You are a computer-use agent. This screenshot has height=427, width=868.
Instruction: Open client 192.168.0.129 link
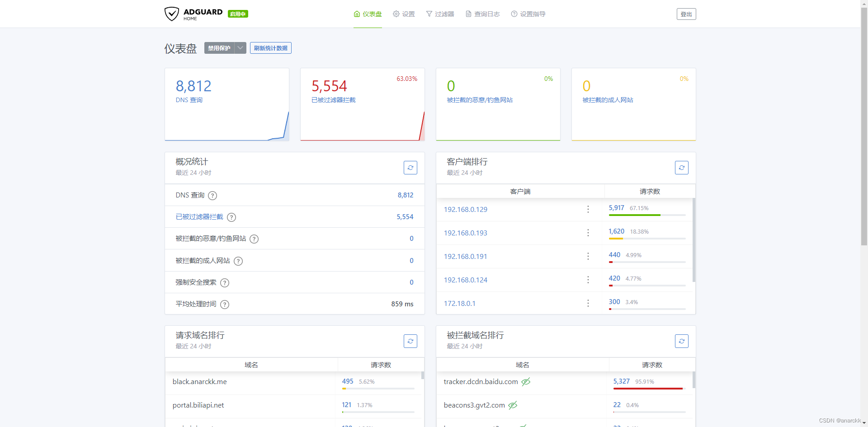pos(466,209)
